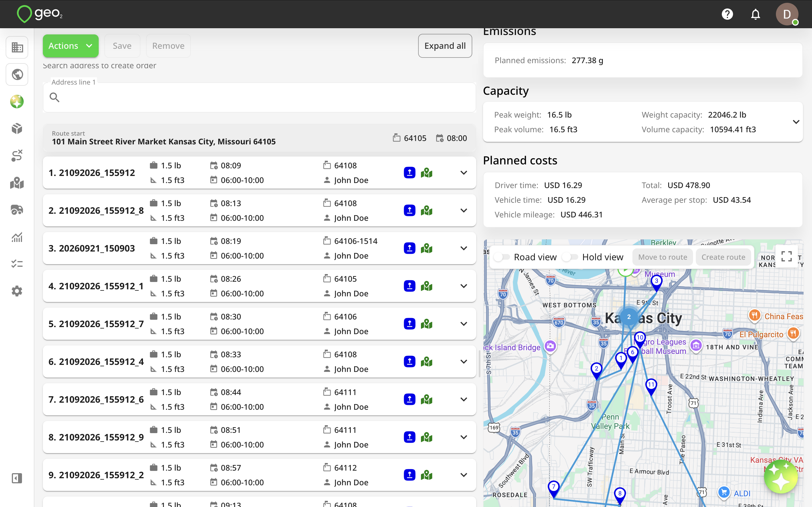This screenshot has width=812, height=507.
Task: Click the route start address text
Action: click(x=164, y=142)
